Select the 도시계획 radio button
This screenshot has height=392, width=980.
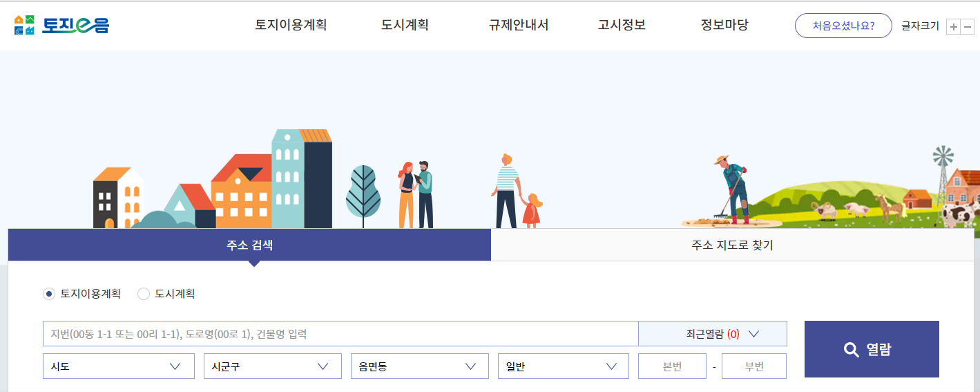coord(144,294)
